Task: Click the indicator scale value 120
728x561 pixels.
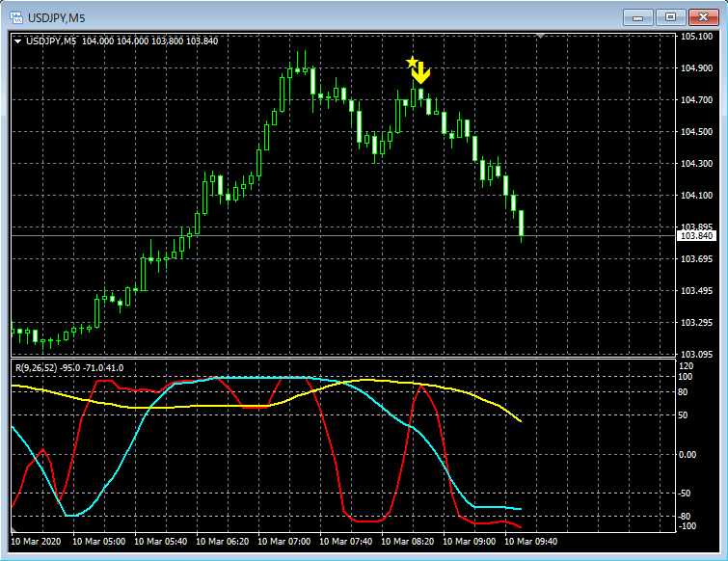Action: (x=686, y=366)
